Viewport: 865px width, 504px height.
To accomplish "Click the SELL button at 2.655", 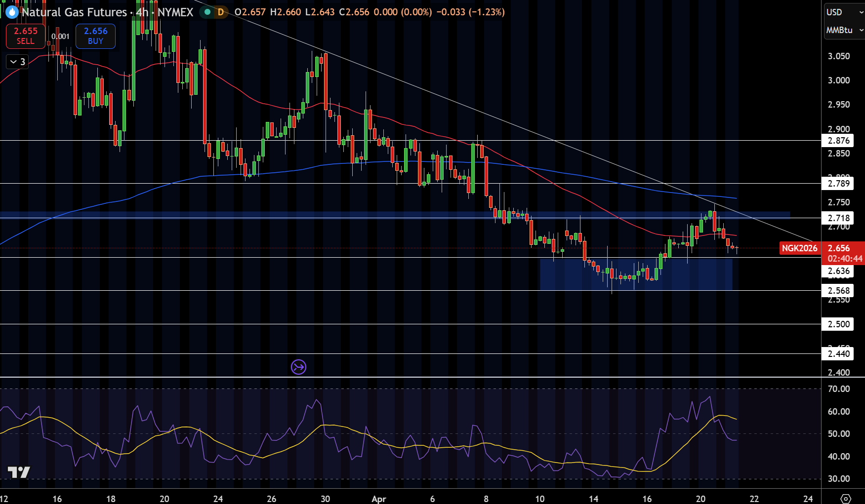I will point(26,36).
